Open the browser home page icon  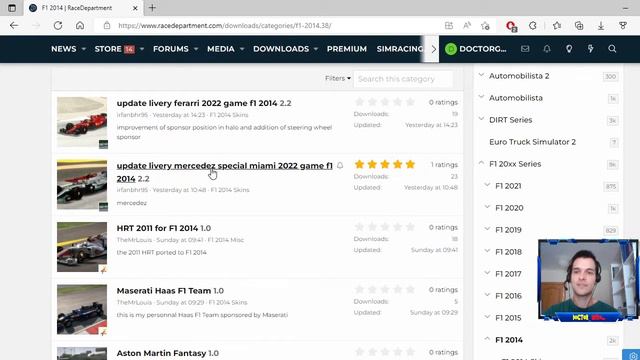click(x=80, y=25)
